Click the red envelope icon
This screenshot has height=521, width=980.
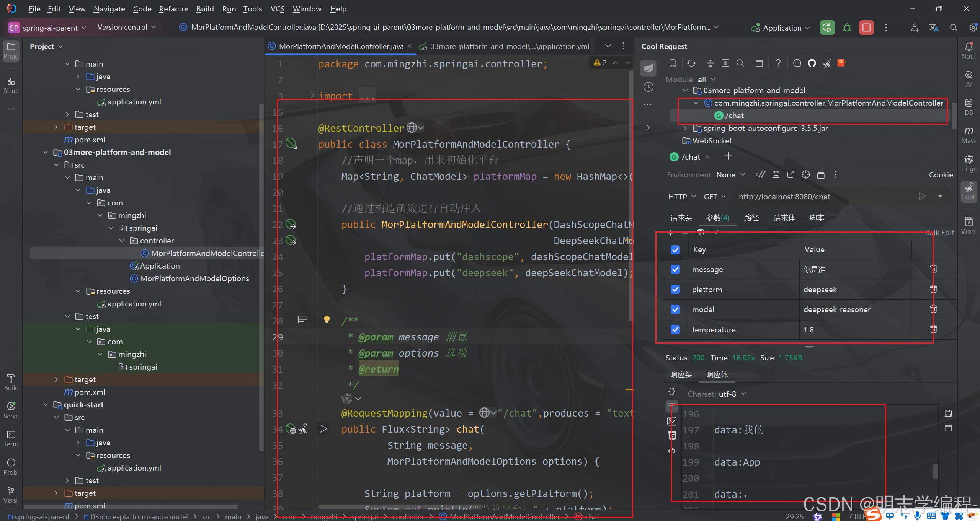841,63
